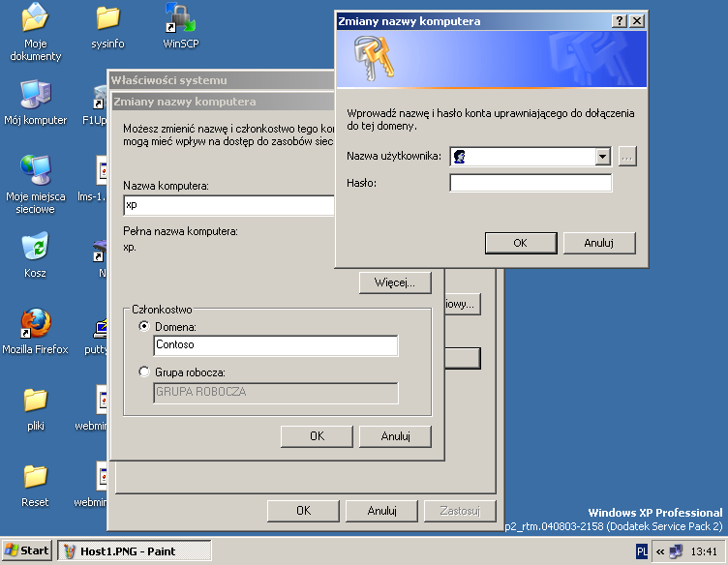The height and width of the screenshot is (565, 728).
Task: Select the Domena radio button
Action: coord(144,326)
